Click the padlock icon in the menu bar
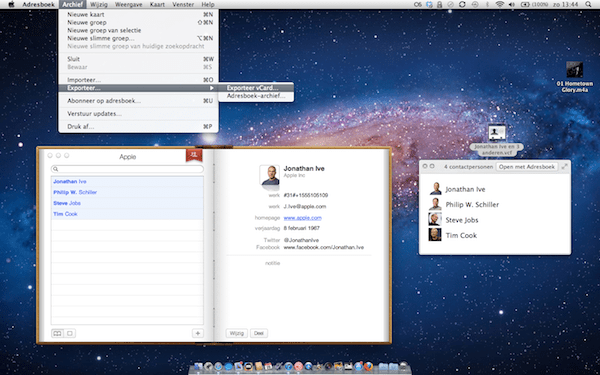Screen dimensions: 600x375 tap(439, 5)
